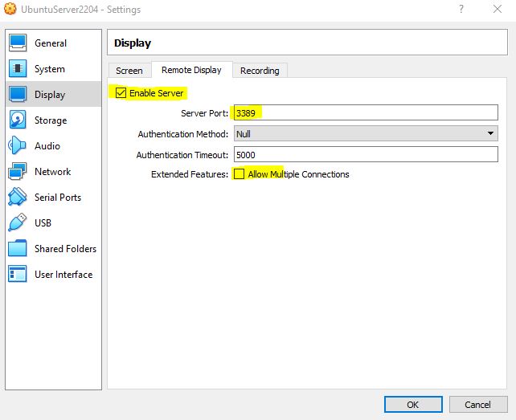This screenshot has width=516, height=420.
Task: Open the Storage disk icon
Action: (18, 120)
